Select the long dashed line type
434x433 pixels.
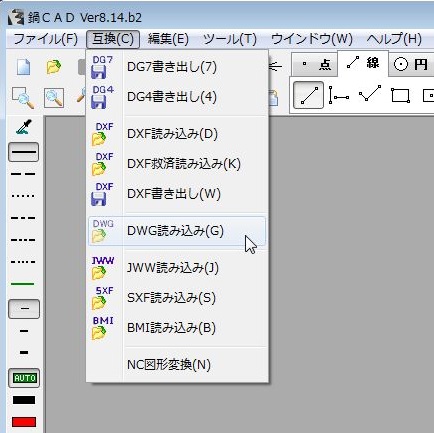click(23, 174)
